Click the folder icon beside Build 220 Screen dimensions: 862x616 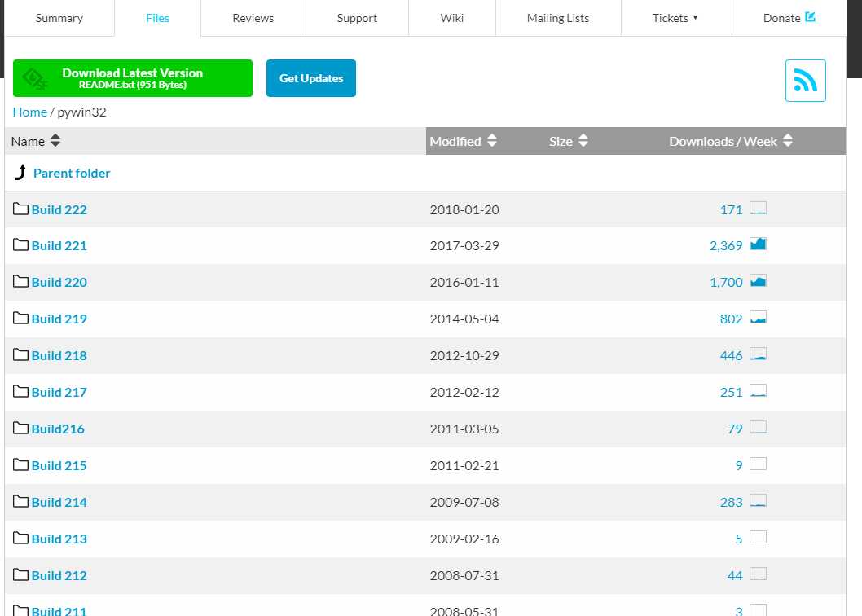point(20,282)
